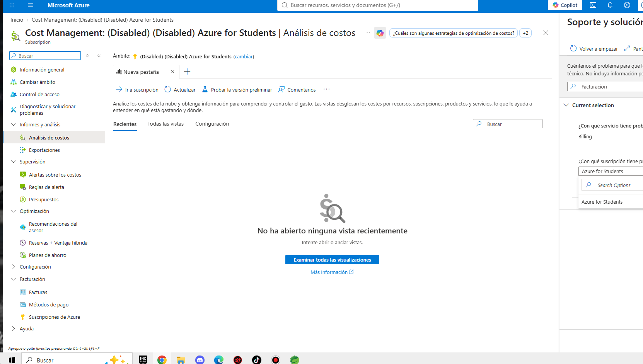Collapse the Facturación section
Screen dimensions: 643x364
[x=14, y=279]
